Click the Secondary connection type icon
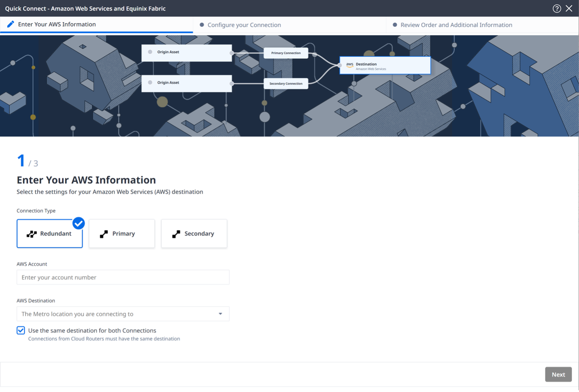 pos(176,234)
